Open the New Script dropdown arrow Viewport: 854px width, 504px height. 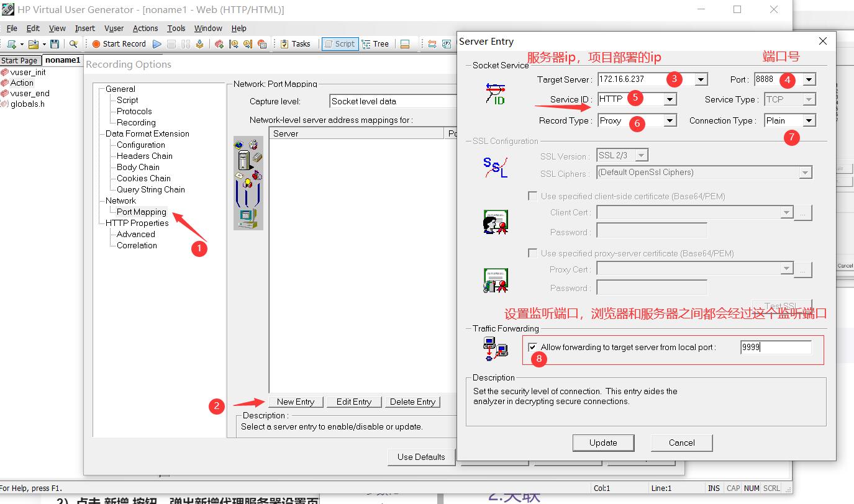pos(22,44)
